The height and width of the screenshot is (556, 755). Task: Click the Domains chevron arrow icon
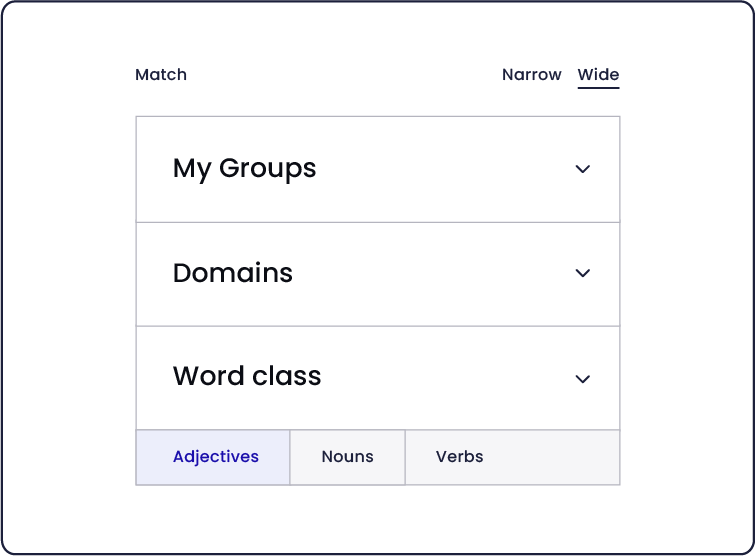tap(583, 273)
